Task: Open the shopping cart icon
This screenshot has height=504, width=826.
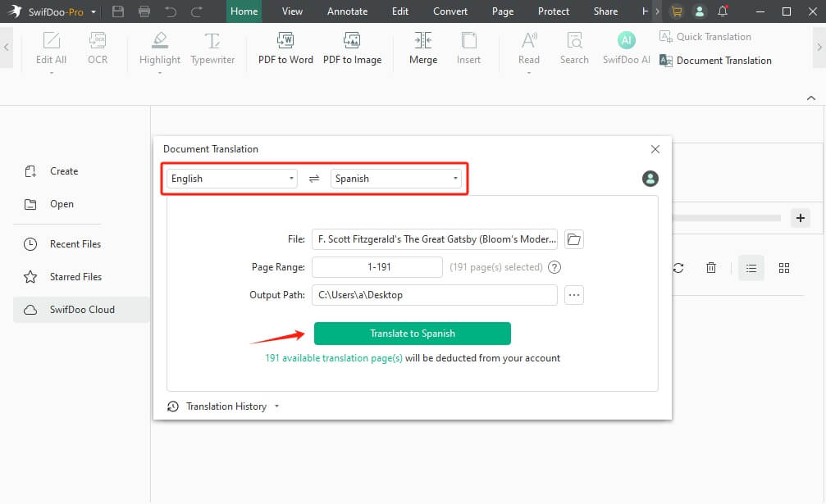Action: tap(677, 11)
